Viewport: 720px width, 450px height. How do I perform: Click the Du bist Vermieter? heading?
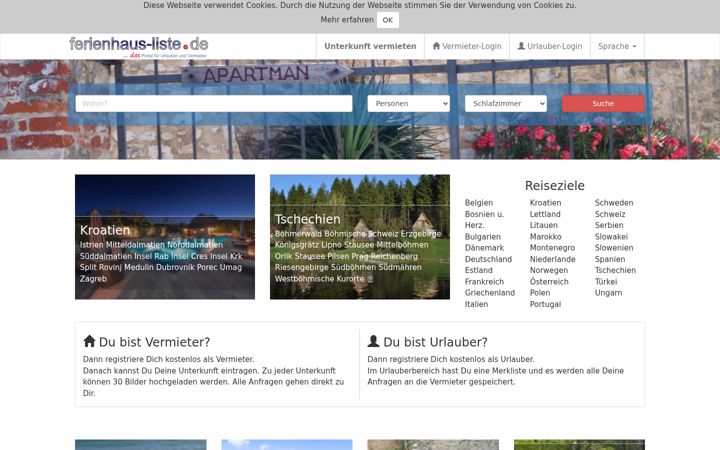146,342
